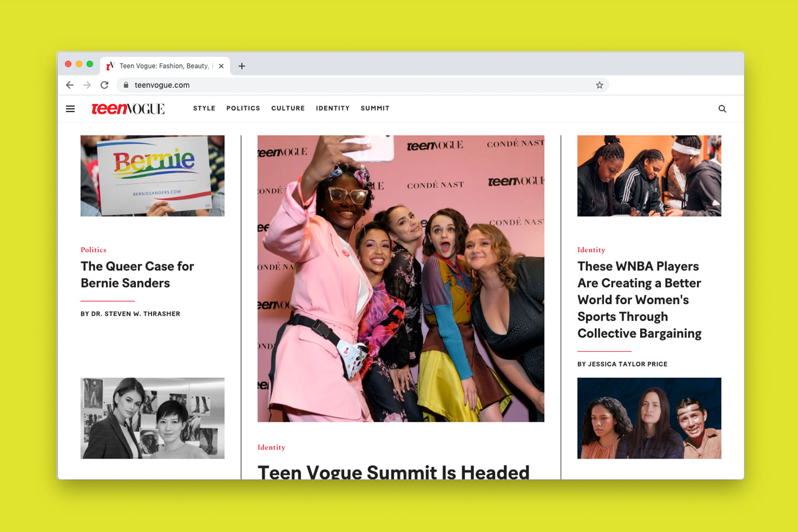Open a new browser tab
The width and height of the screenshot is (798, 532).
click(x=242, y=66)
